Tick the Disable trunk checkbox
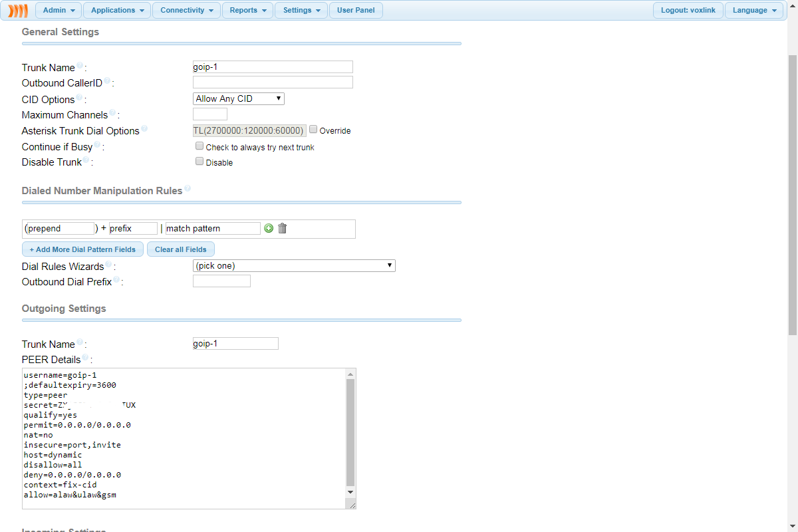 click(199, 161)
